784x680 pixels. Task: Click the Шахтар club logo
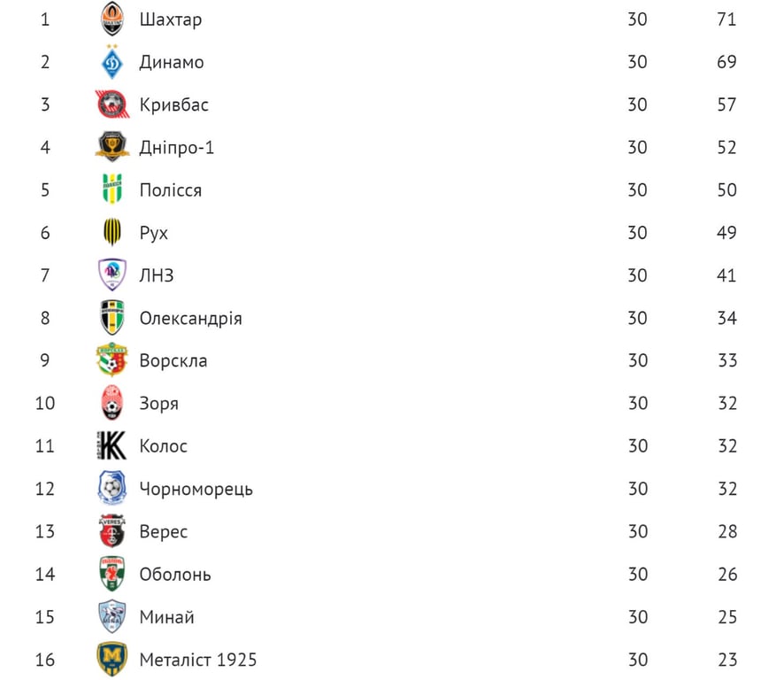click(x=112, y=19)
